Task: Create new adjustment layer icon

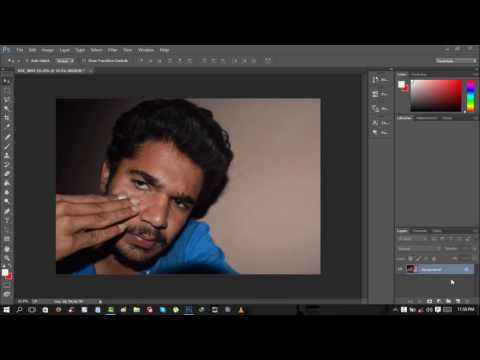Action: (439, 301)
